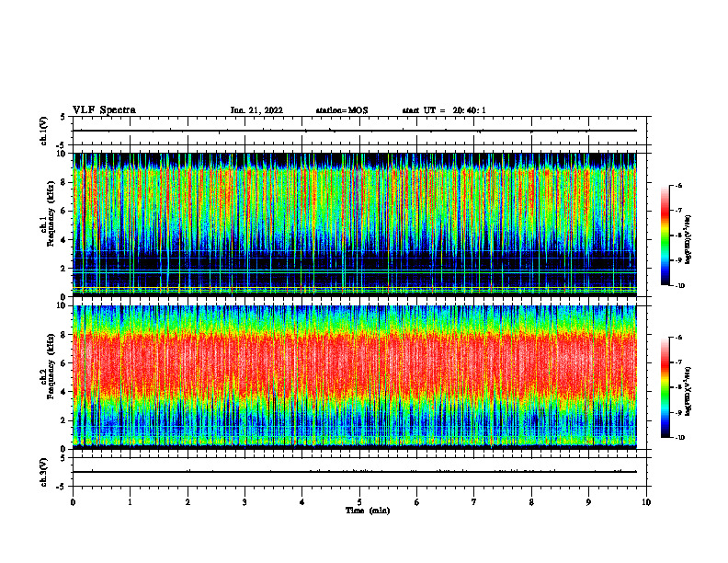Click the "station=MOS" header label
This screenshot has width=728, height=563.
[342, 110]
